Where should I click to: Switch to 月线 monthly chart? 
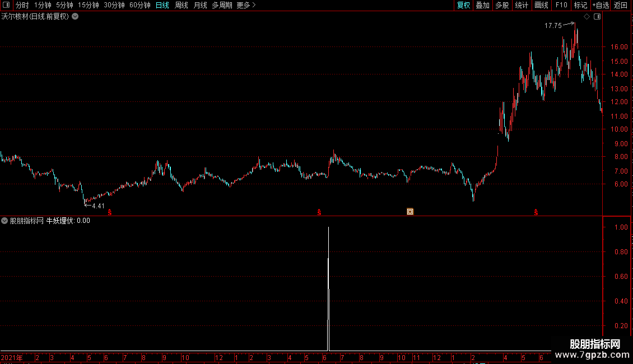[x=200, y=5]
